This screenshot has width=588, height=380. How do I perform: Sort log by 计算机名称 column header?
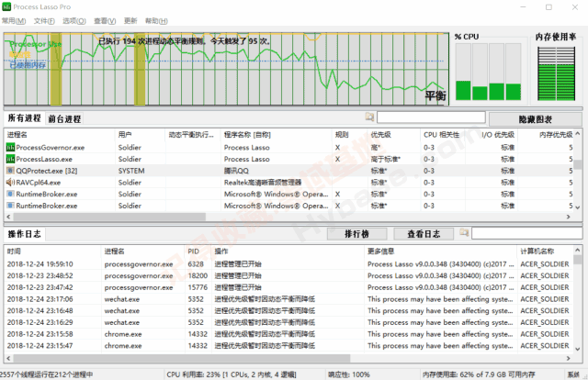tap(545, 251)
